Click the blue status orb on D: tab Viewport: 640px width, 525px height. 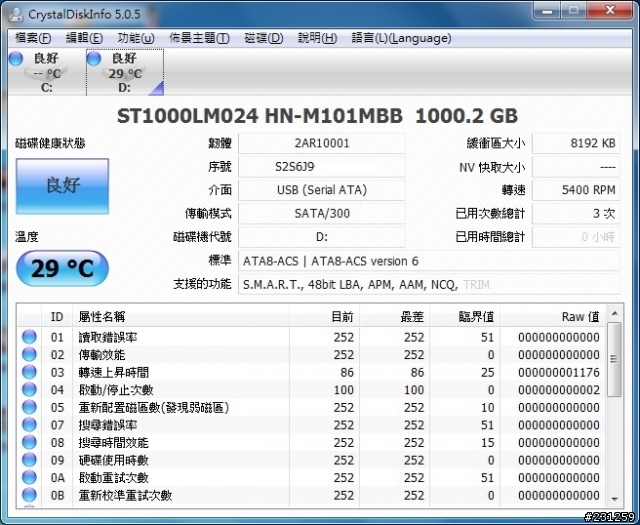pos(93,58)
